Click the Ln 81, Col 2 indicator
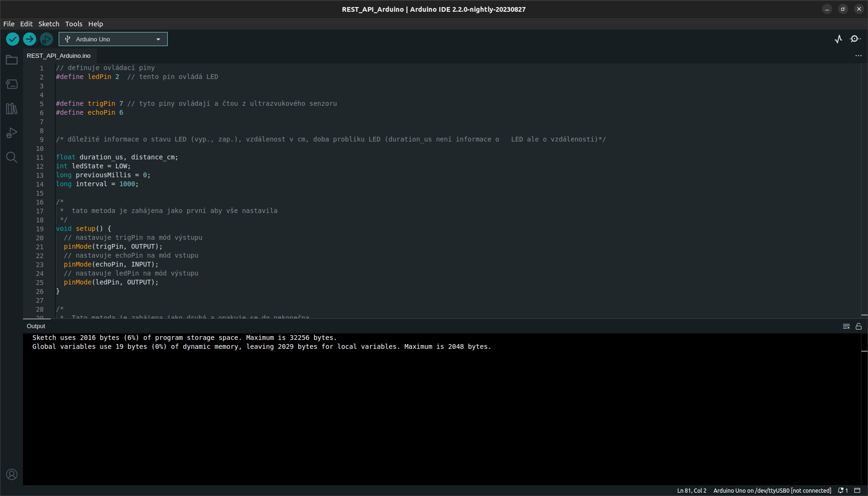This screenshot has height=496, width=868. (691, 490)
